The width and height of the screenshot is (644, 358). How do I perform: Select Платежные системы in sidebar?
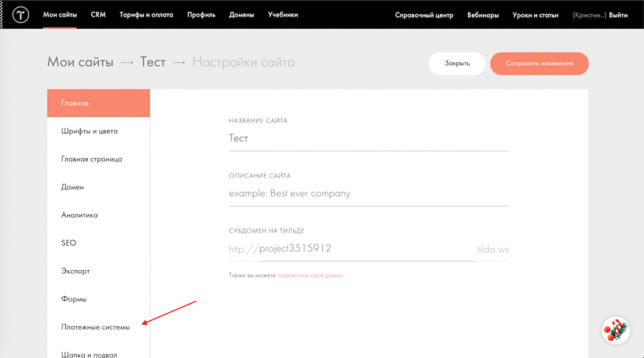pyautogui.click(x=96, y=327)
